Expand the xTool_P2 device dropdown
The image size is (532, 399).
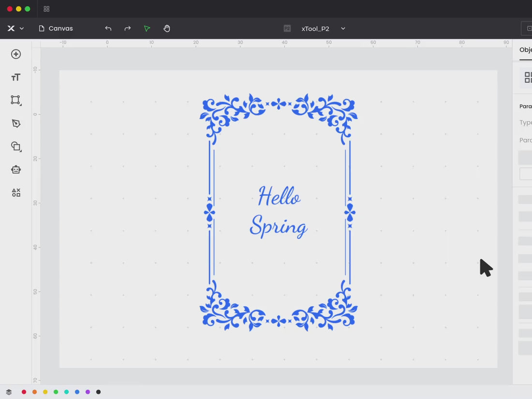point(343,29)
